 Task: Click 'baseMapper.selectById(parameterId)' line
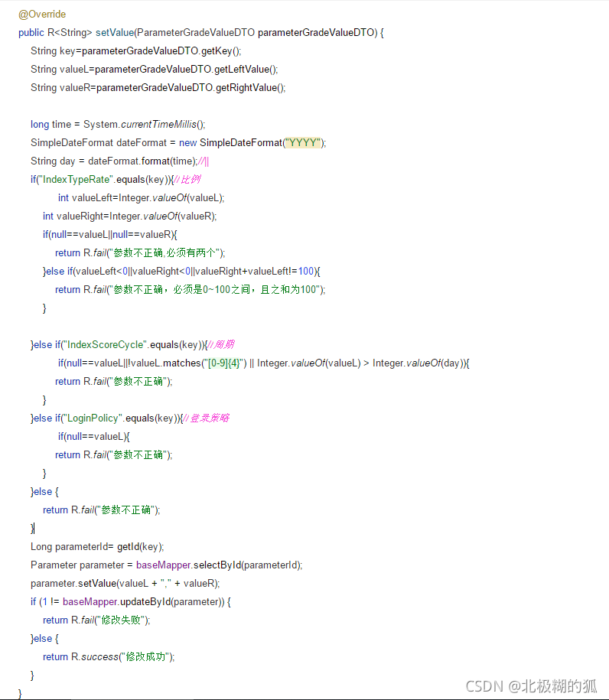coord(167,565)
